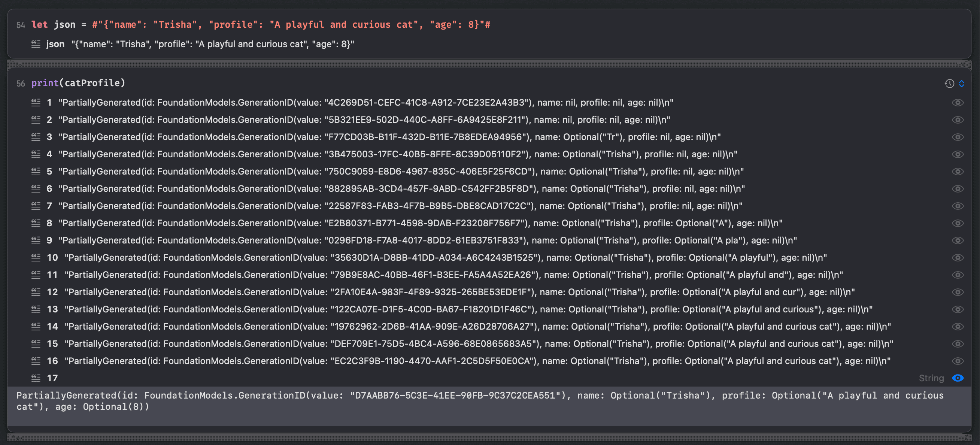Click the result icon on row 16

(x=36, y=360)
